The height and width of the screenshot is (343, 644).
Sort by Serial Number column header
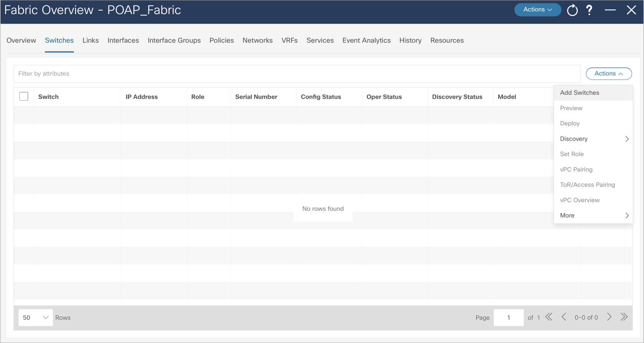point(256,97)
